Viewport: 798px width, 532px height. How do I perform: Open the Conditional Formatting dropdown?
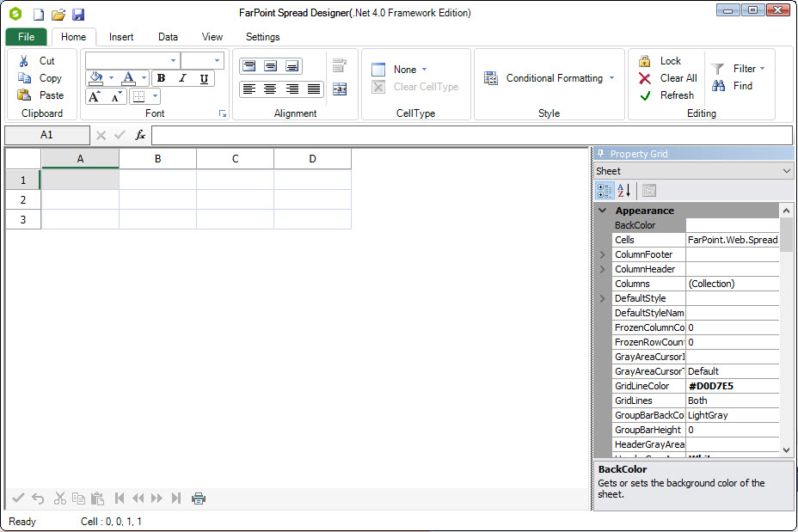[x=611, y=78]
